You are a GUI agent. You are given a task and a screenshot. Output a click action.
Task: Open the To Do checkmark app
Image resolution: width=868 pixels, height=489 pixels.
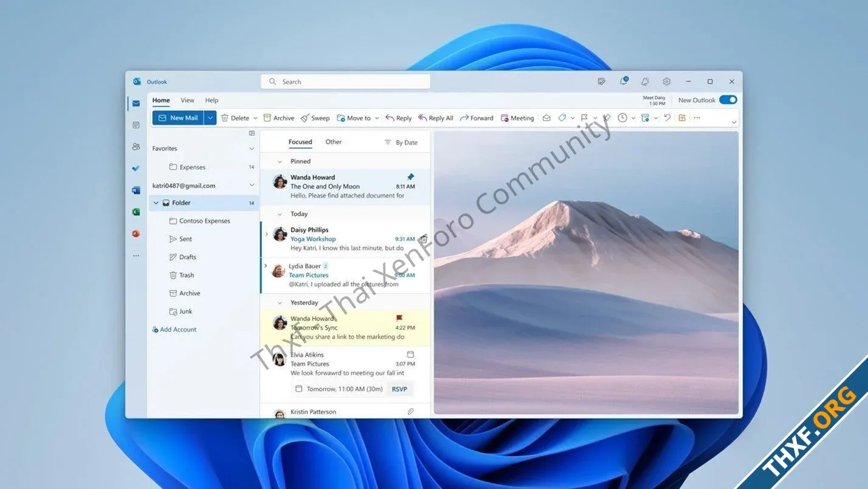tap(136, 168)
